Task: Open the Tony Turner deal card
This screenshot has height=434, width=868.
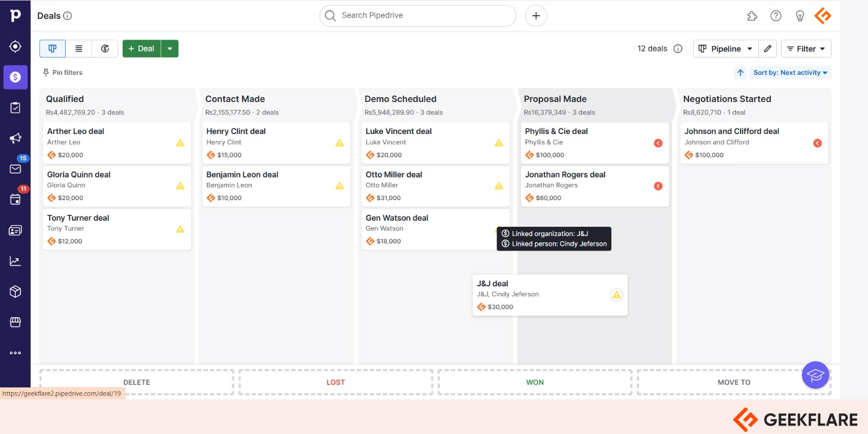Action: coord(117,229)
